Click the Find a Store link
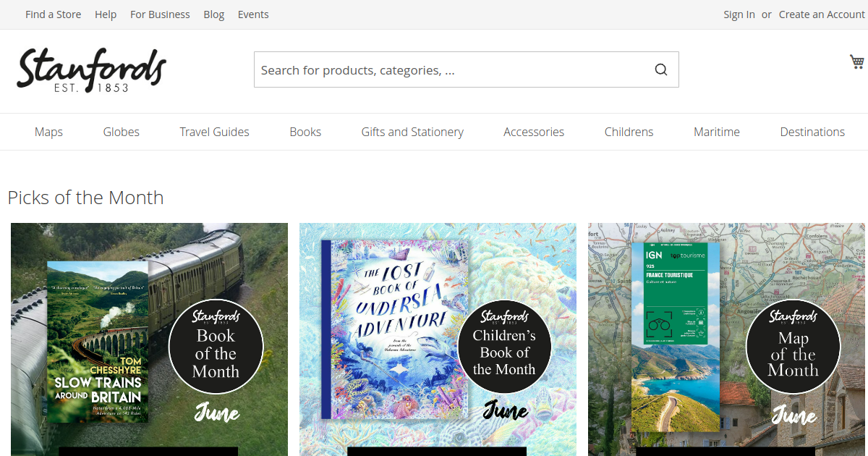868x456 pixels. [x=54, y=14]
